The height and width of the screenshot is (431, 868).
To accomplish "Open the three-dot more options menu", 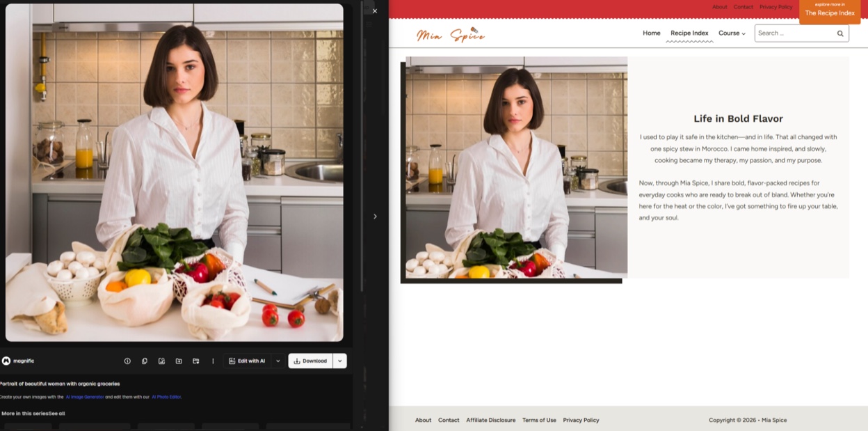I will pyautogui.click(x=213, y=361).
